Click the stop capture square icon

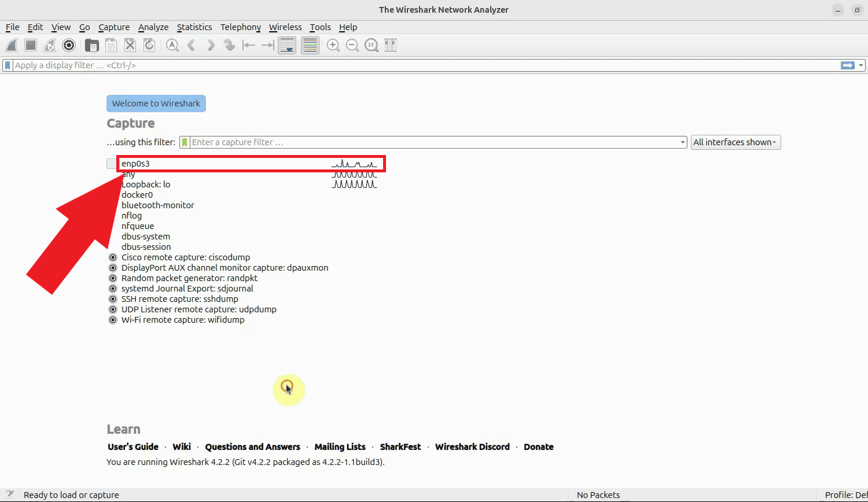tap(31, 45)
